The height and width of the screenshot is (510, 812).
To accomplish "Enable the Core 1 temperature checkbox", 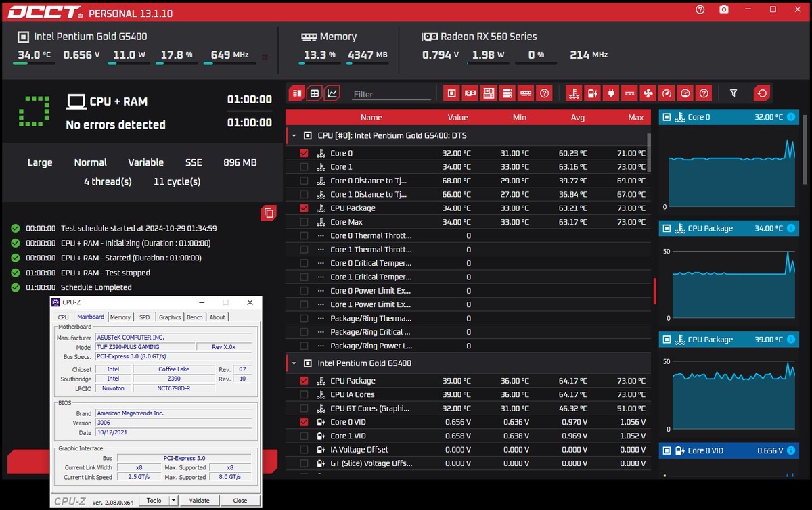I will pos(304,167).
